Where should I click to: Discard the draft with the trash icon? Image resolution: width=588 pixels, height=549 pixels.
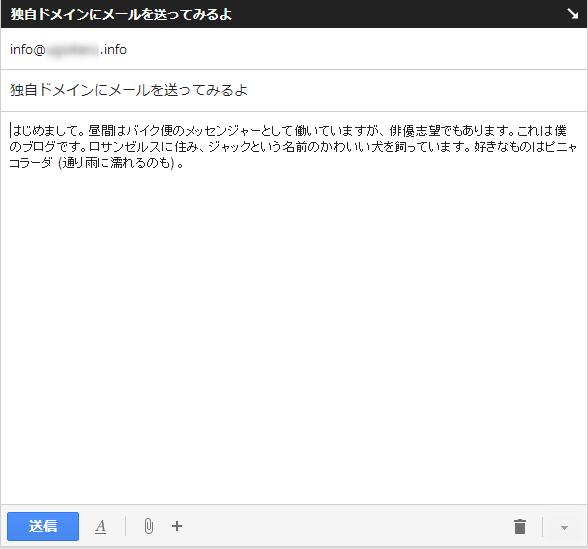(x=520, y=526)
